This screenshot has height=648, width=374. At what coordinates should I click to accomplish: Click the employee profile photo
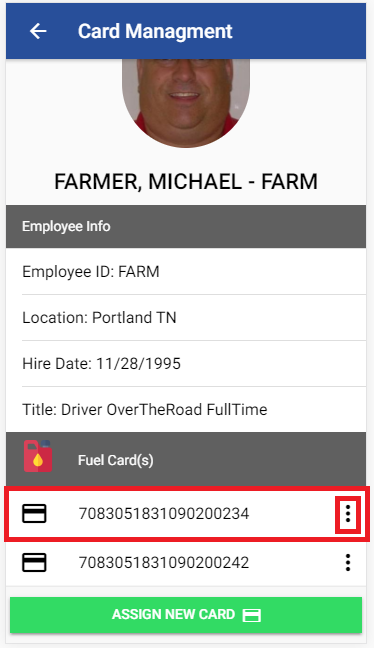pos(186,103)
